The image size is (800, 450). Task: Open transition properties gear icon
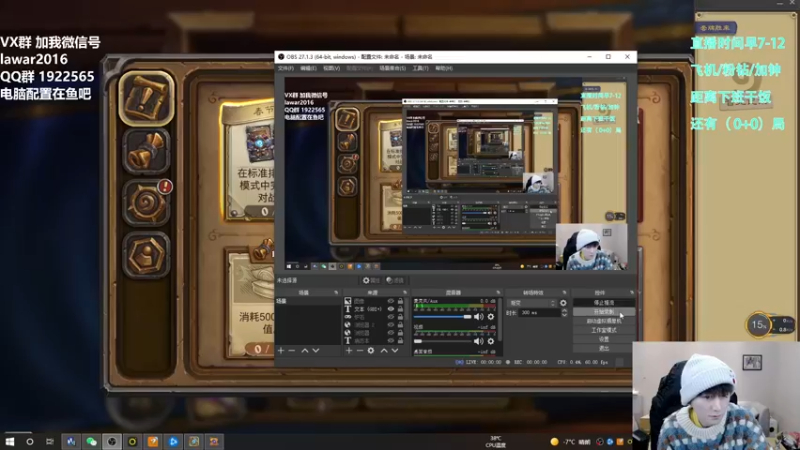tap(563, 303)
